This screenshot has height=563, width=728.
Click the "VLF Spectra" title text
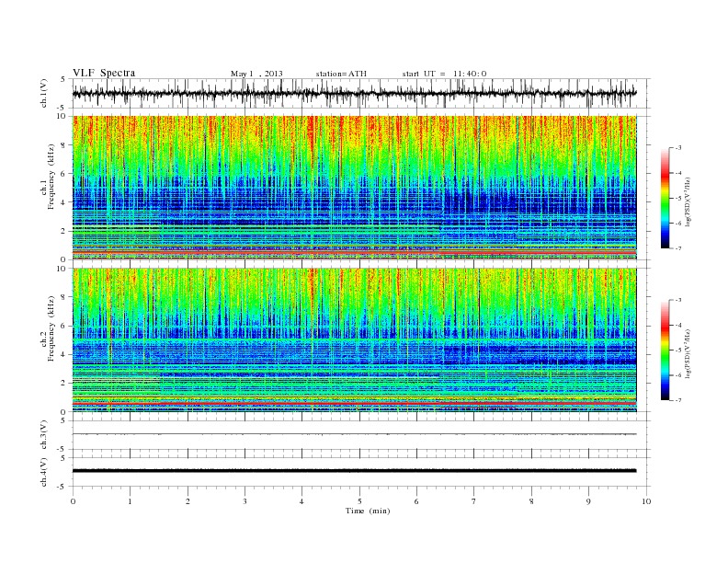tap(104, 73)
